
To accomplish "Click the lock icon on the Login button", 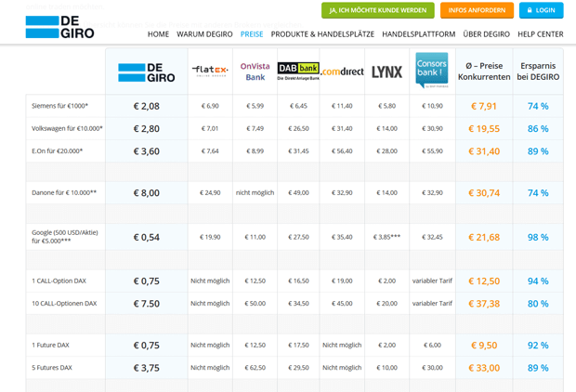I will click(530, 10).
